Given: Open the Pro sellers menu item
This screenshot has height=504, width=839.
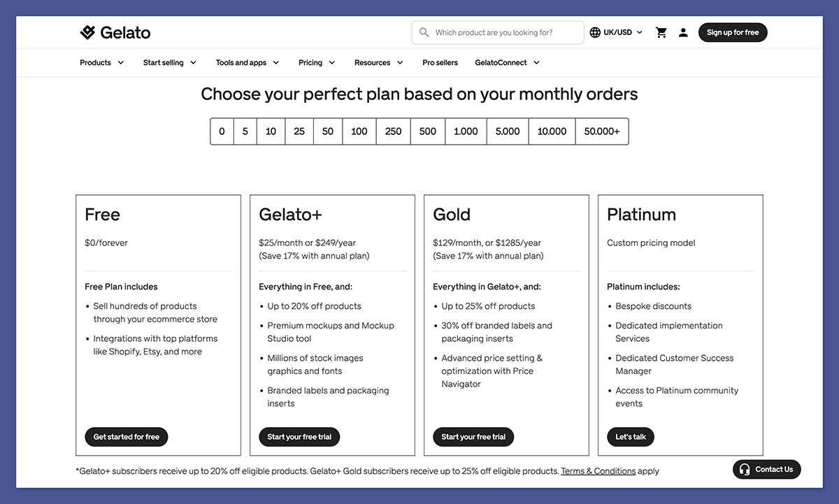Looking at the screenshot, I should point(440,62).
